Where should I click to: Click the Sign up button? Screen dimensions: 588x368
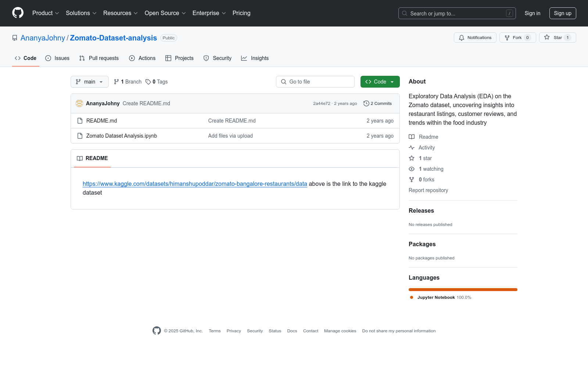[563, 13]
